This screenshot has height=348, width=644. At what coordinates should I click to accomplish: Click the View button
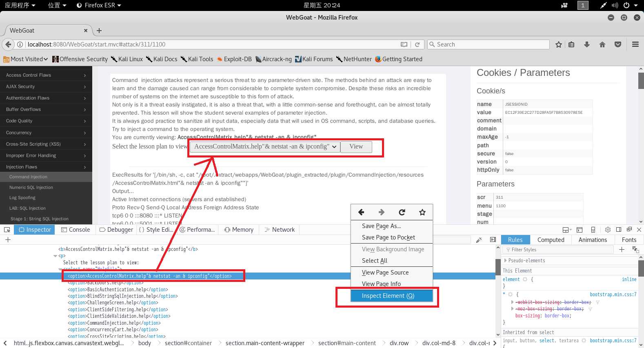click(356, 147)
